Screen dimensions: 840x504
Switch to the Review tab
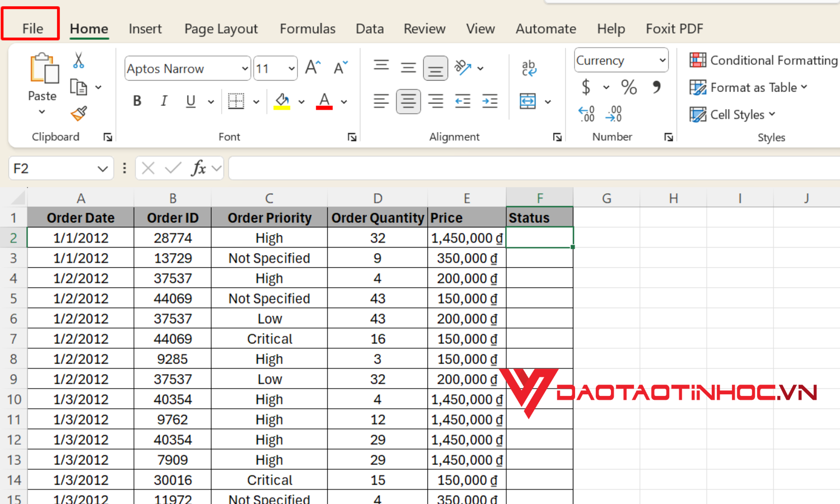[x=424, y=29]
